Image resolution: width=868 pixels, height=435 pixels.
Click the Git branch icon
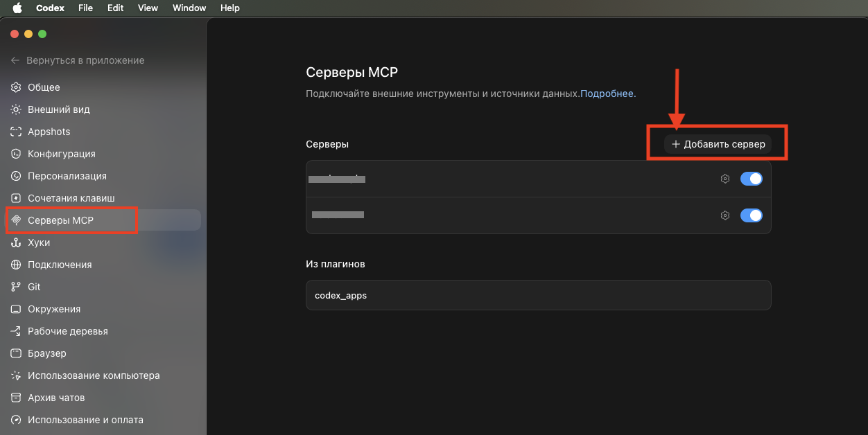16,287
